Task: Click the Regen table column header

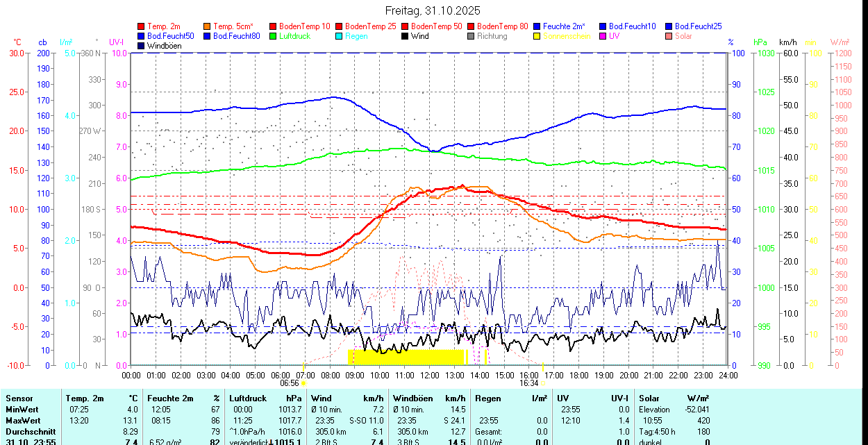Action: pos(488,398)
